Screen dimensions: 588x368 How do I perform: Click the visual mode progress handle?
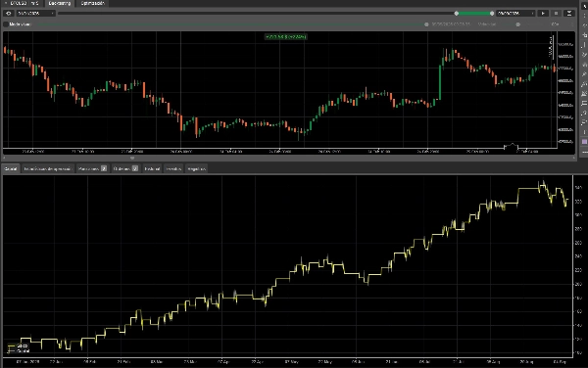tap(426, 24)
